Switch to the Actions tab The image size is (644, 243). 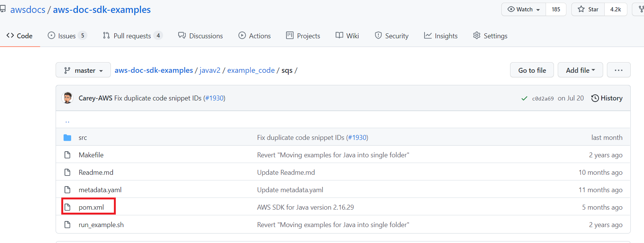[255, 36]
